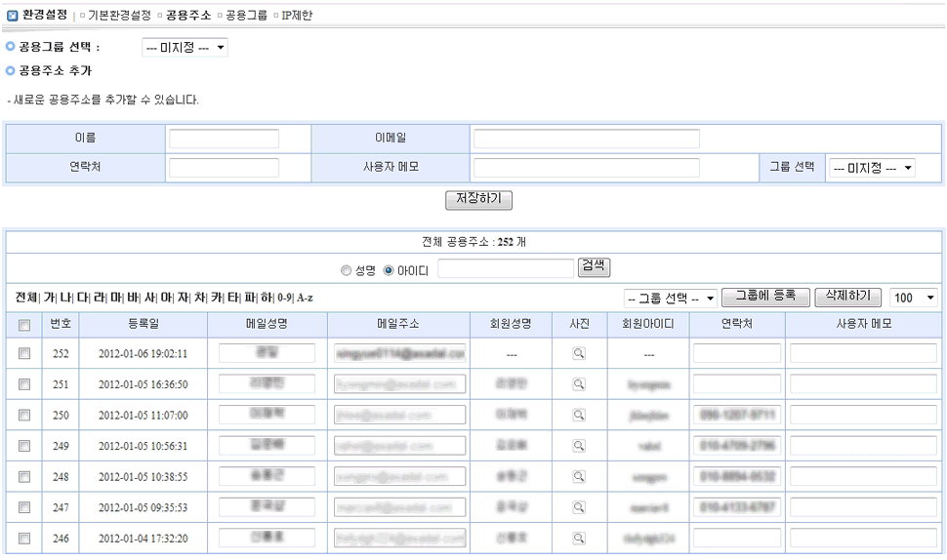Screen dimensions: 947x560
Task: Click the 검색 search button
Action: pos(594,266)
